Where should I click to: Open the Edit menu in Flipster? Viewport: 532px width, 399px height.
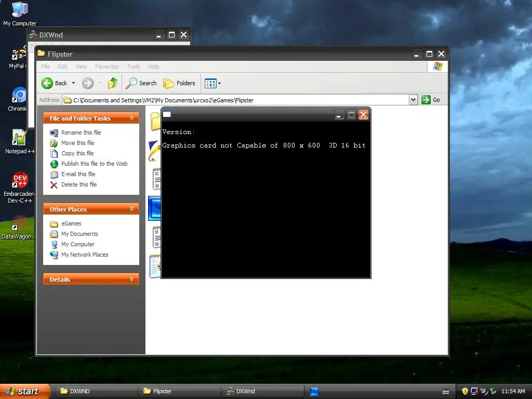coord(62,66)
